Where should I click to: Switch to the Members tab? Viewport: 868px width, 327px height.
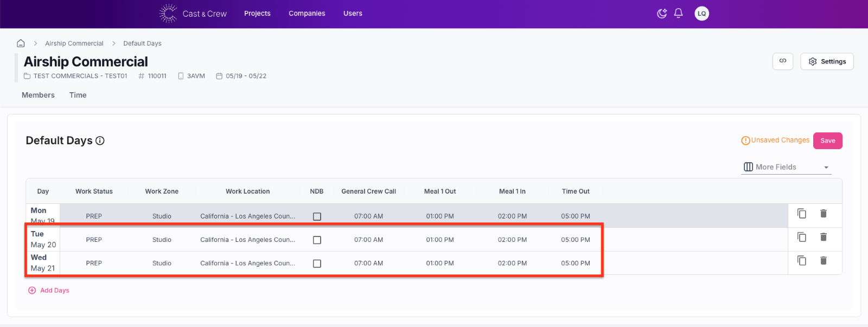[x=38, y=95]
